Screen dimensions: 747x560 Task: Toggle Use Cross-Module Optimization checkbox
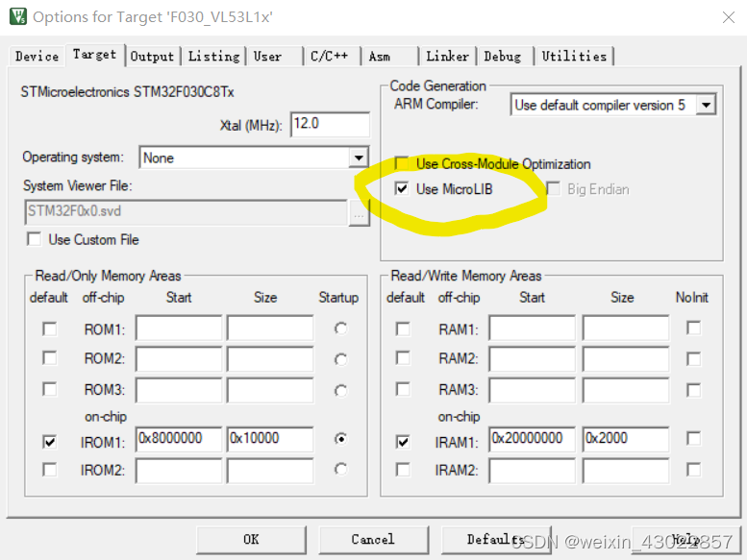[x=402, y=163]
